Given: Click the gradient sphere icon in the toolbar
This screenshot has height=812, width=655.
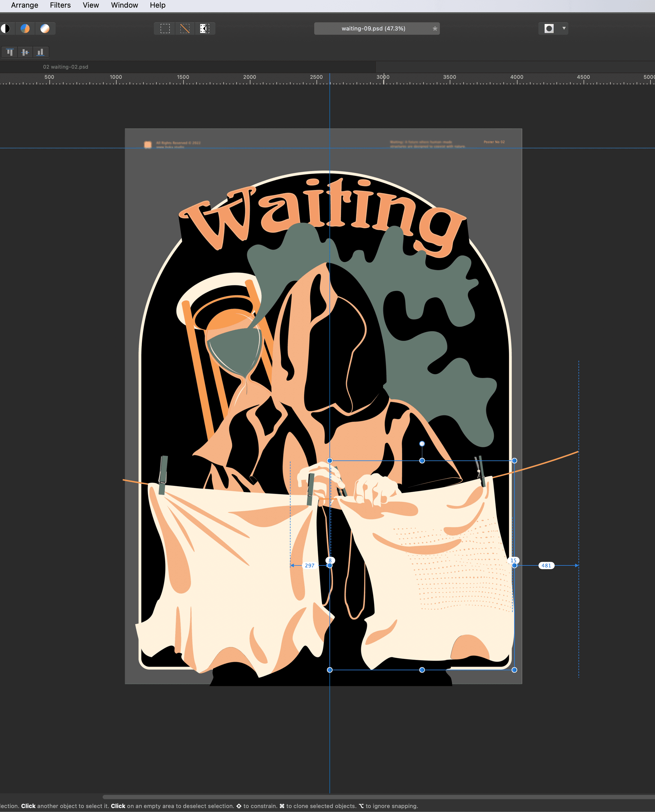Looking at the screenshot, I should pos(45,28).
